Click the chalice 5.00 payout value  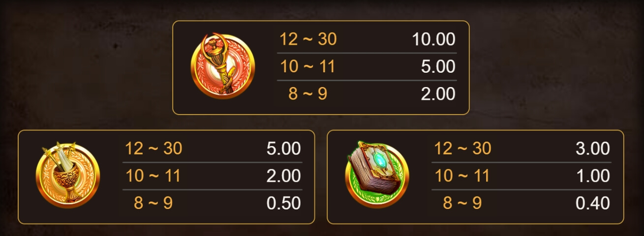(283, 148)
